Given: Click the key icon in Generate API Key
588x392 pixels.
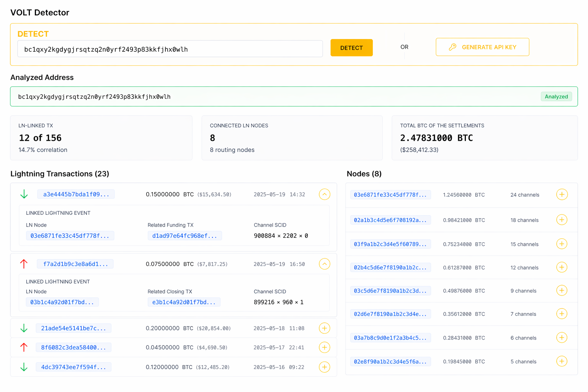Looking at the screenshot, I should pyautogui.click(x=452, y=47).
